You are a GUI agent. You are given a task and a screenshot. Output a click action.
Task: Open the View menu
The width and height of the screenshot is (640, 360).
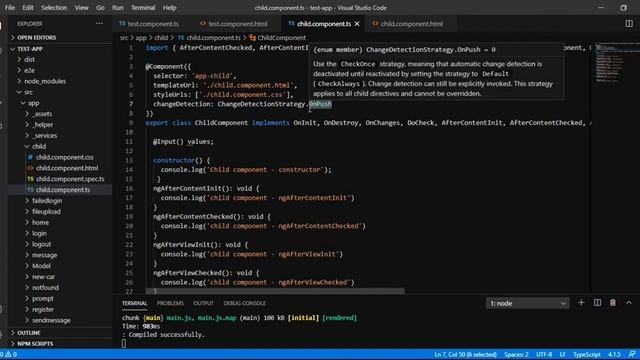pos(82,7)
